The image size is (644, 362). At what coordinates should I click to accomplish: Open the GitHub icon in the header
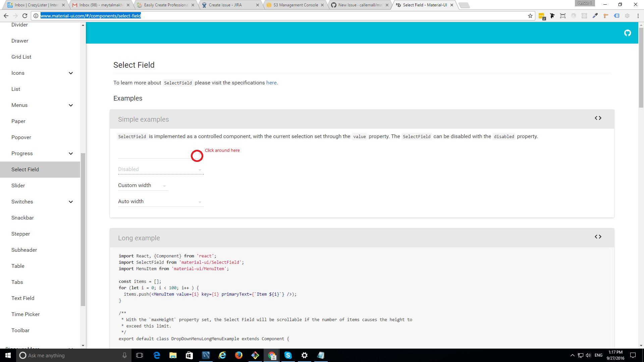point(627,33)
